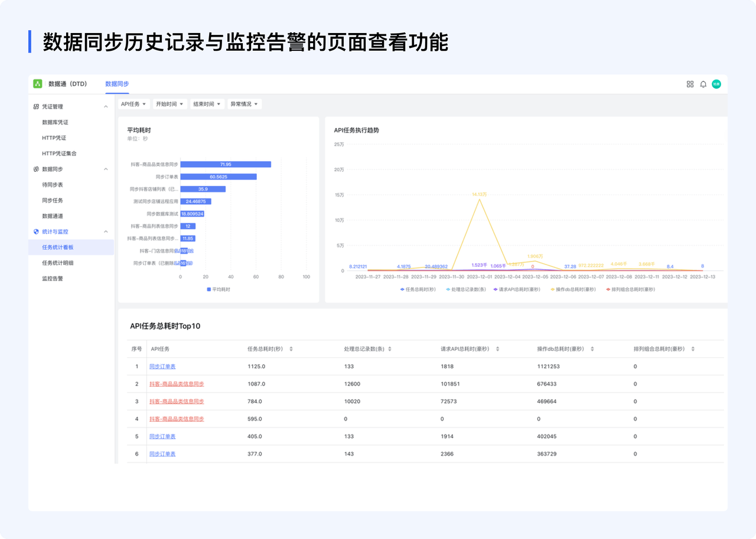The image size is (756, 539).
Task: Toggle 平均耗时 legend in bar chart
Action: point(219,289)
